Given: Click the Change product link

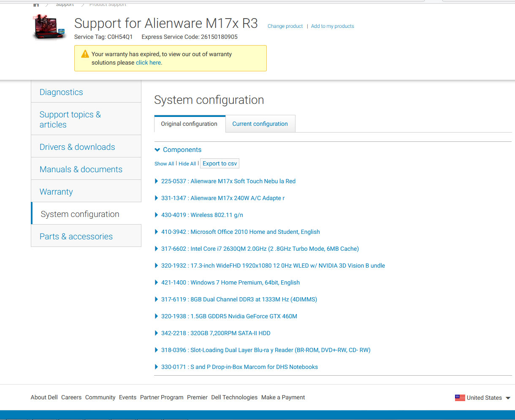Looking at the screenshot, I should [285, 26].
